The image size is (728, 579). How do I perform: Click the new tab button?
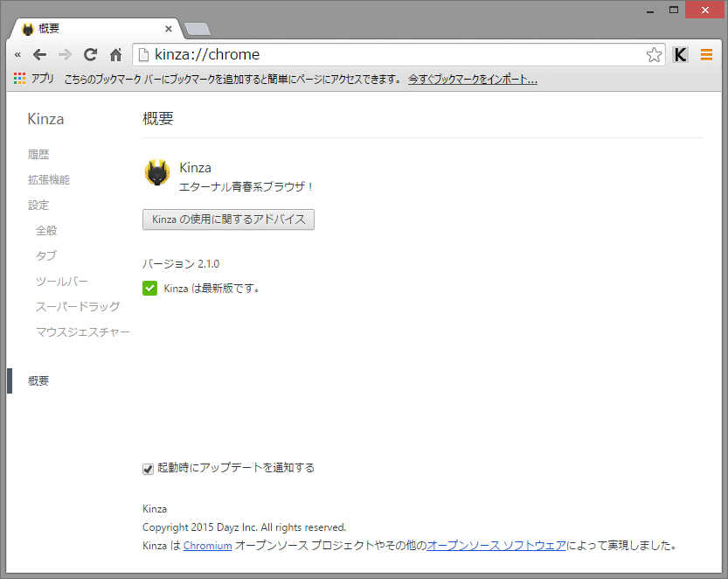197,28
